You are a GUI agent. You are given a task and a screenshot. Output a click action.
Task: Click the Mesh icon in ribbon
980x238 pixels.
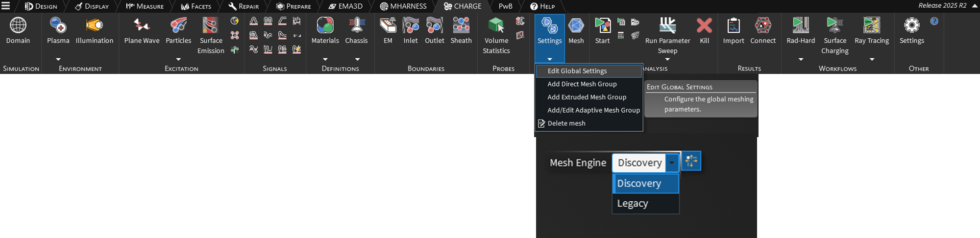(x=576, y=25)
